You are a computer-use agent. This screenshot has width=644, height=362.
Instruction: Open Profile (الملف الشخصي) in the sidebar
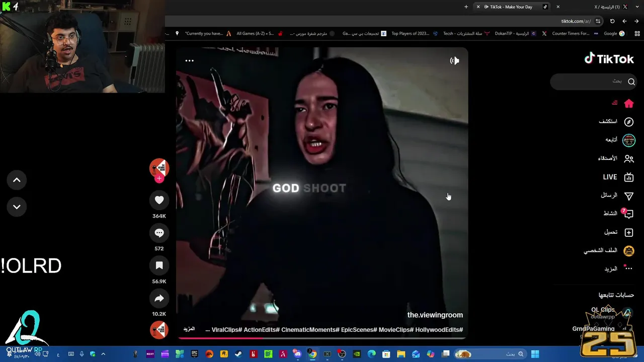click(609, 250)
